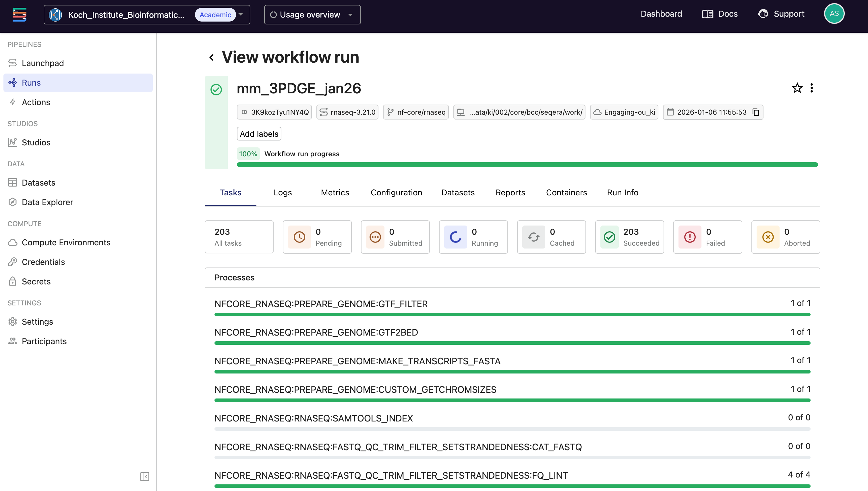Open Data Explorer in the sidebar
Viewport: 868px width, 491px height.
(x=47, y=202)
